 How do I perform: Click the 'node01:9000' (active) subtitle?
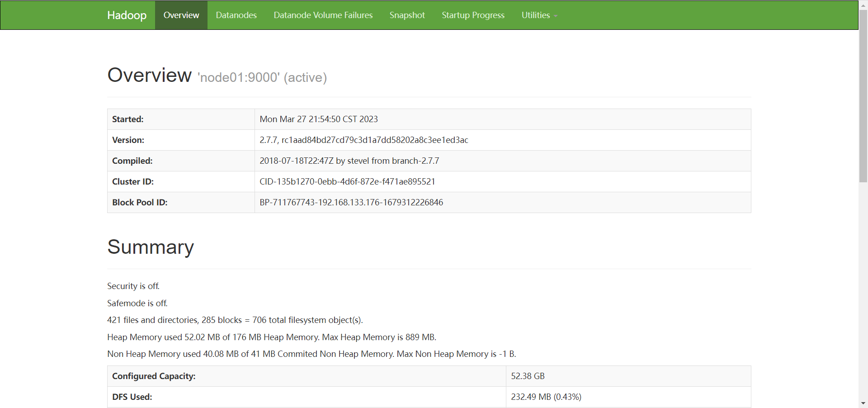pyautogui.click(x=262, y=77)
